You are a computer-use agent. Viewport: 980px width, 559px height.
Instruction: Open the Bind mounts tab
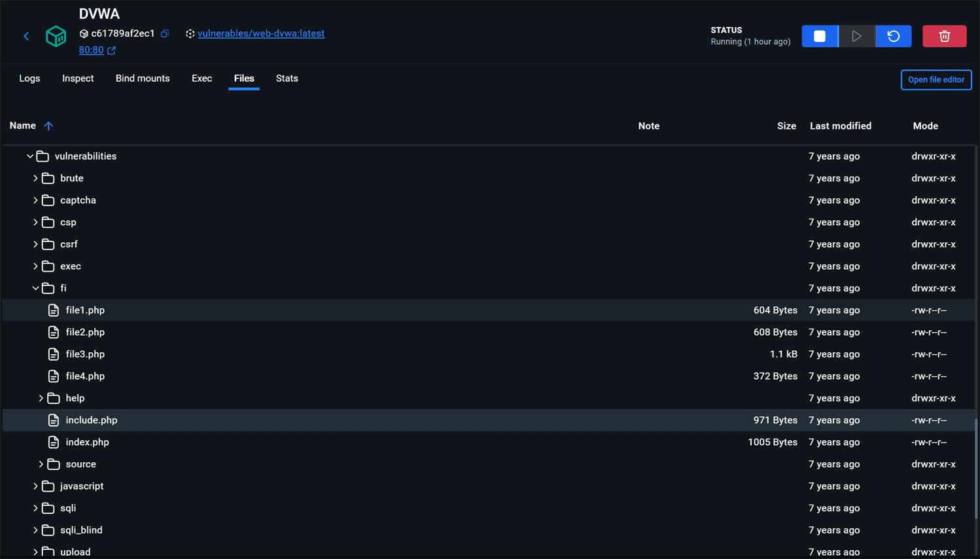coord(143,79)
